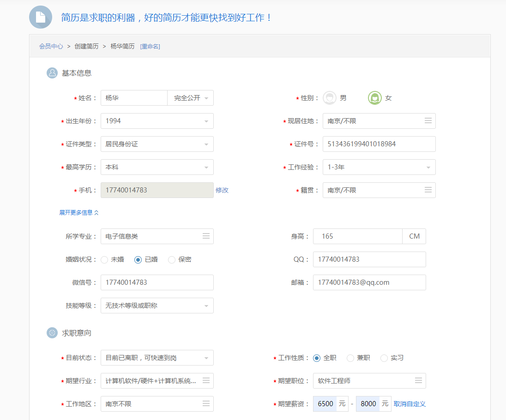Choose 保密 for marital status
Image resolution: width=506 pixels, height=420 pixels.
coord(172,260)
